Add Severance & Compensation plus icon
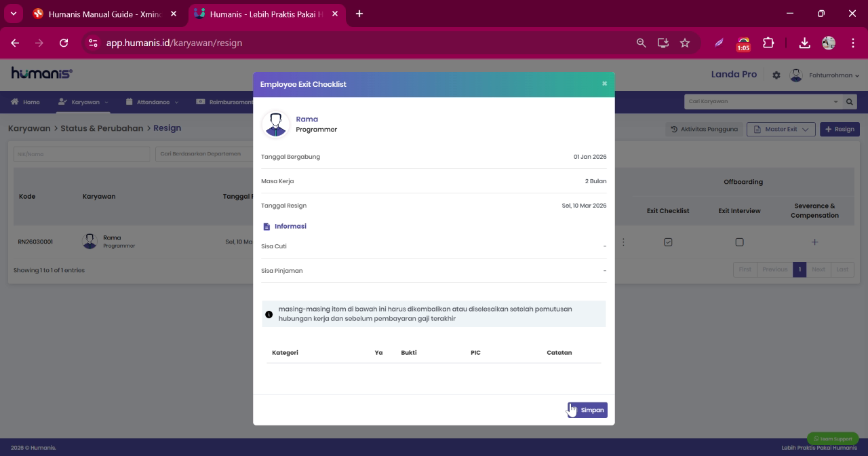The image size is (868, 456). pos(814,242)
